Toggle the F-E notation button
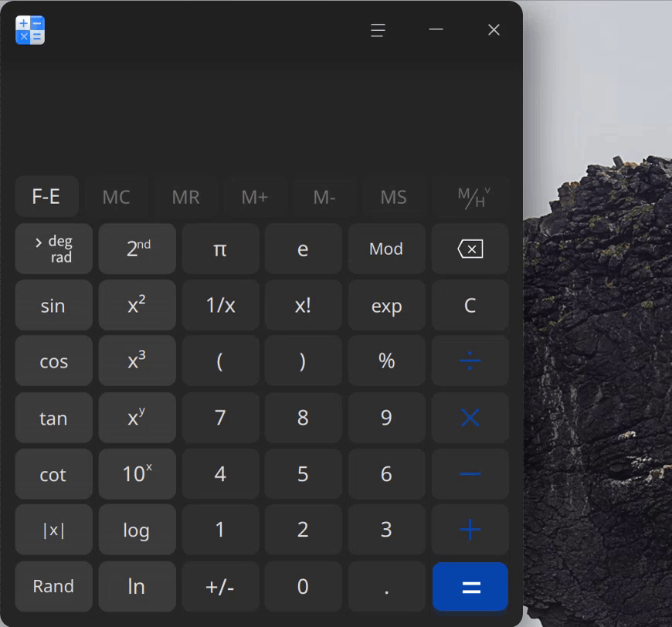The height and width of the screenshot is (627, 672). 46,197
